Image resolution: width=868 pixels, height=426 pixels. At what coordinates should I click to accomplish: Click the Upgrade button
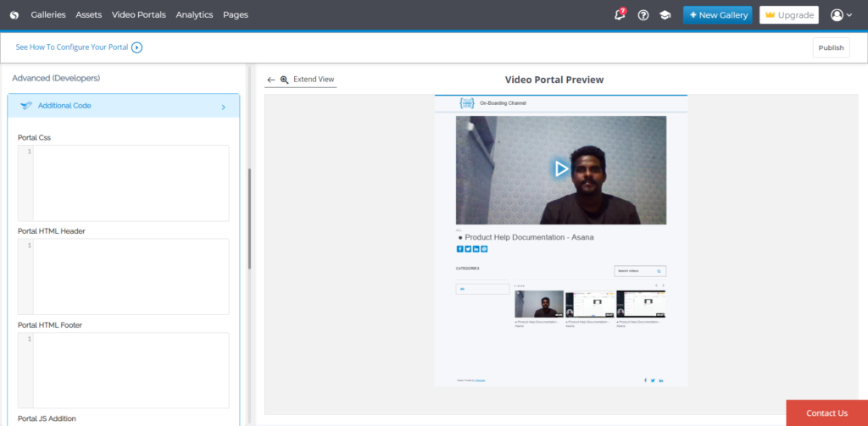pyautogui.click(x=788, y=15)
